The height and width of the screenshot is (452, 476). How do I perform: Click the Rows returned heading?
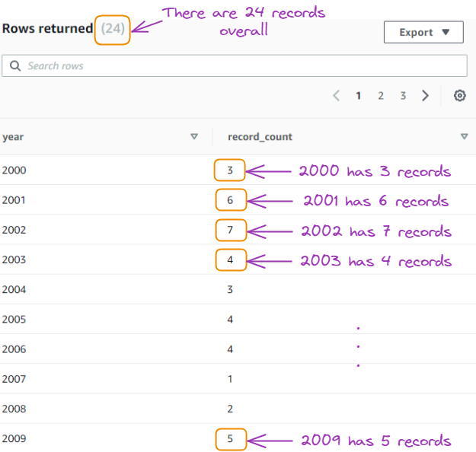click(47, 28)
